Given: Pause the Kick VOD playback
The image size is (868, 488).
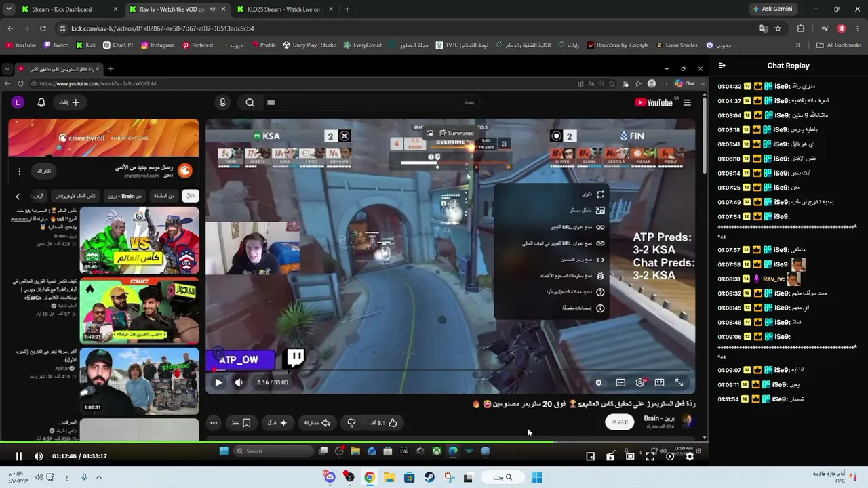Looking at the screenshot, I should [19, 456].
